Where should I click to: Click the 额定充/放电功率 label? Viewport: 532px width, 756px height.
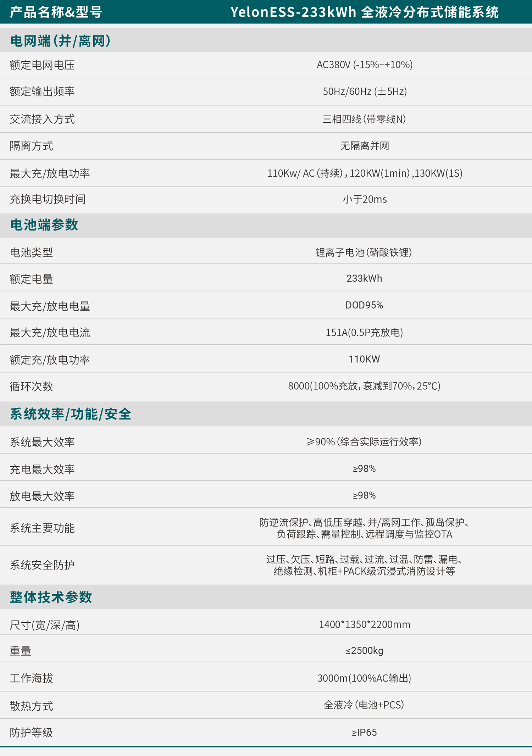tap(50, 360)
